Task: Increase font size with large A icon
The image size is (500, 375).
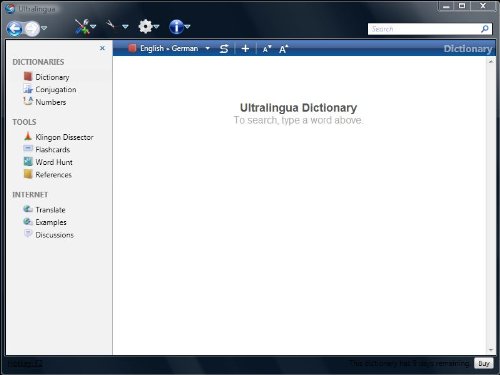Action: (283, 49)
